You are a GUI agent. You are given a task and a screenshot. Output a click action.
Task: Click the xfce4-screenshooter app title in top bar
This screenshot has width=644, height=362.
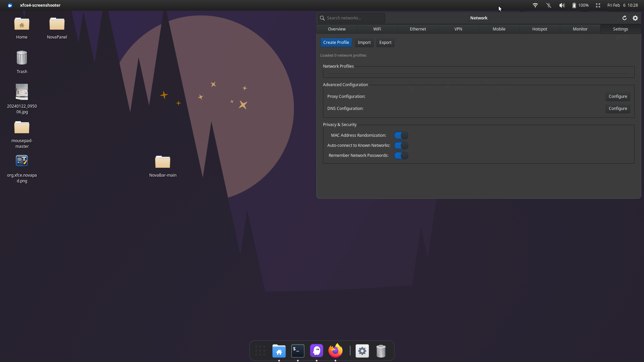(x=40, y=5)
